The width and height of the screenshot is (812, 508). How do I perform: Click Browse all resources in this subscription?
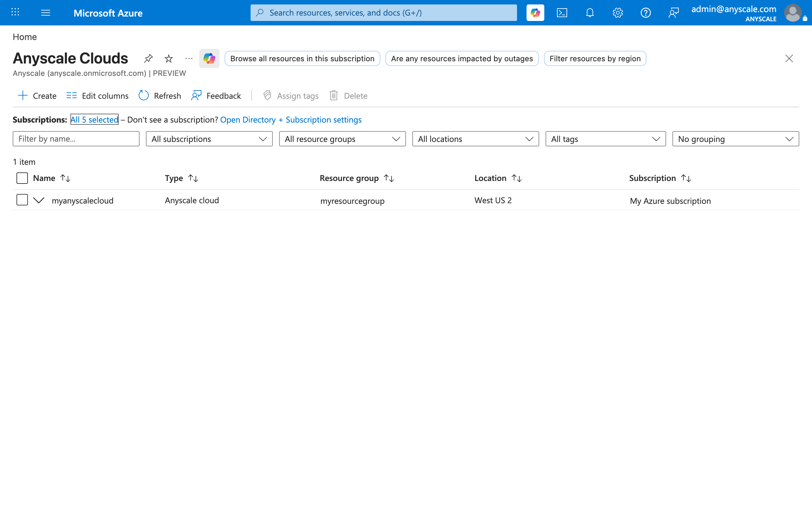pos(302,58)
